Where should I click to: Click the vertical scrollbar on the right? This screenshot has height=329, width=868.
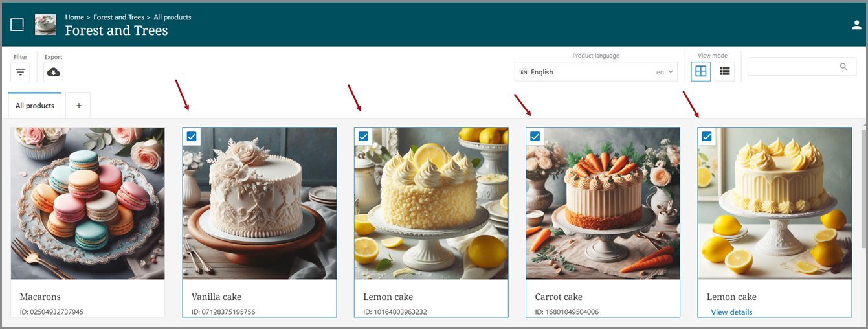click(863, 188)
